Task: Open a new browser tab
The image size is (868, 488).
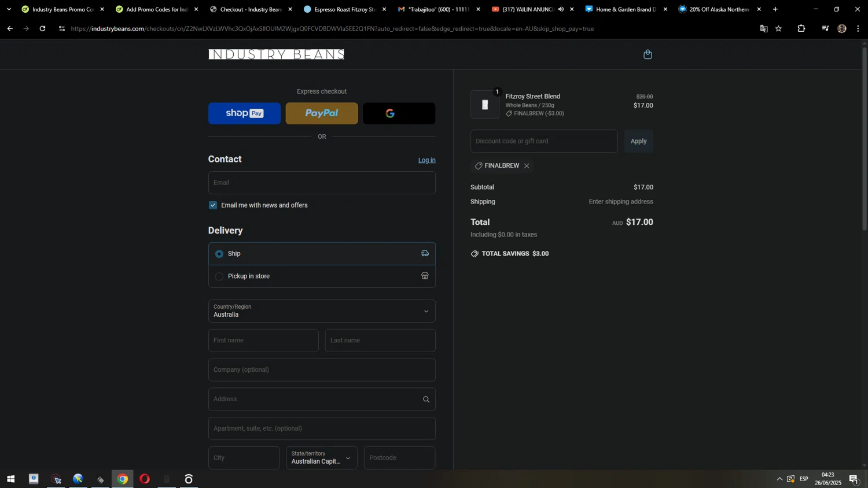Action: coord(775,9)
